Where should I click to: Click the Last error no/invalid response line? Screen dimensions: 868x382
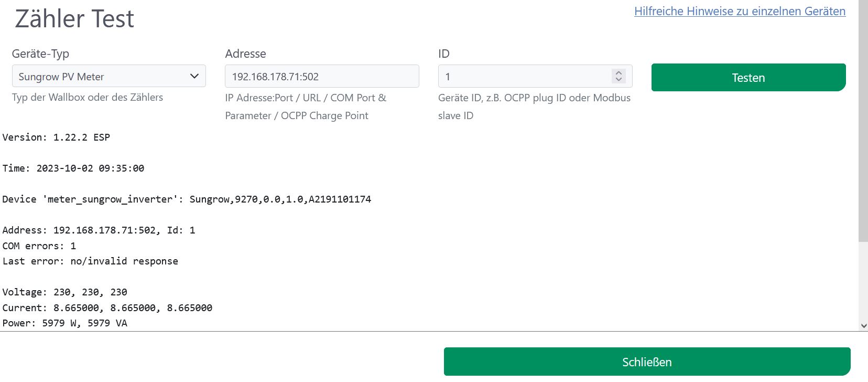tap(90, 261)
